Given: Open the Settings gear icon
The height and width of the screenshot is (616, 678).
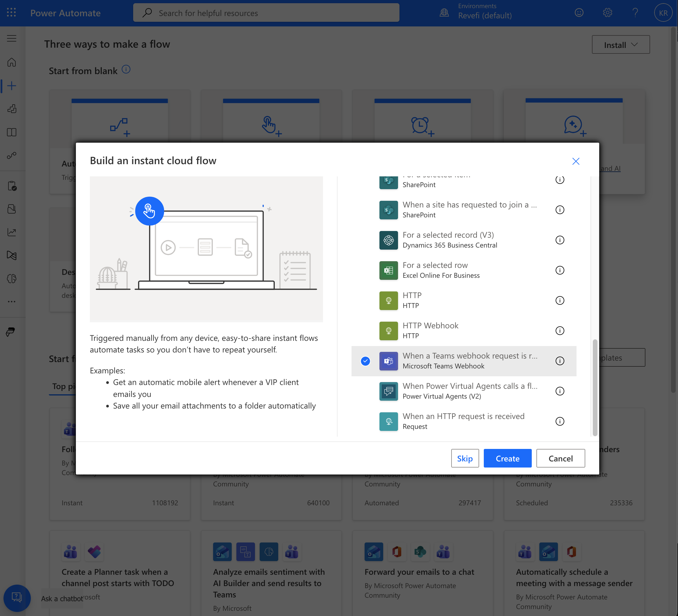Looking at the screenshot, I should coord(607,13).
